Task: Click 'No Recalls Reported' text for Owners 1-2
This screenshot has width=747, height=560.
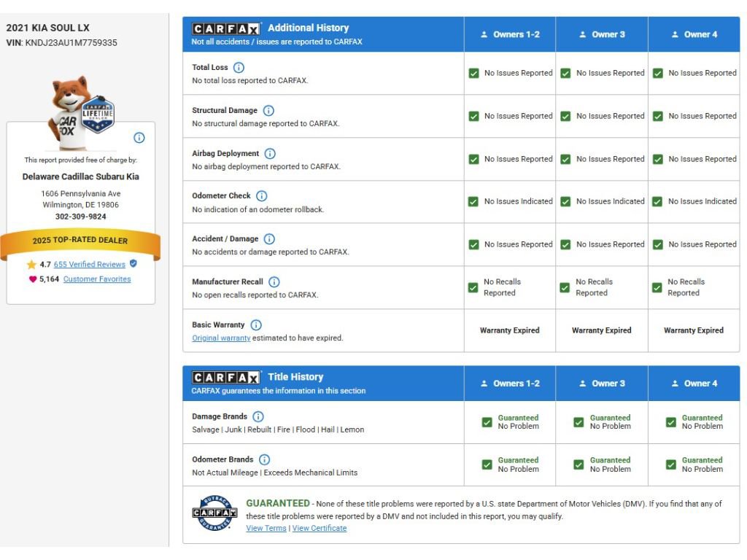Action: coord(502,287)
